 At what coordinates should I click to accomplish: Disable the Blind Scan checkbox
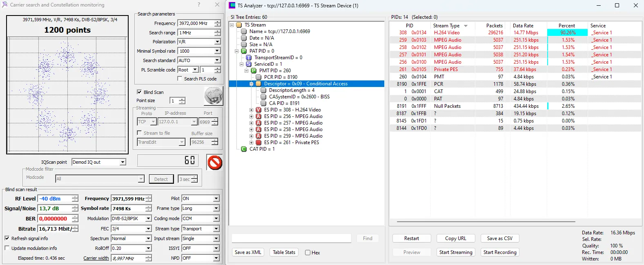pos(139,92)
